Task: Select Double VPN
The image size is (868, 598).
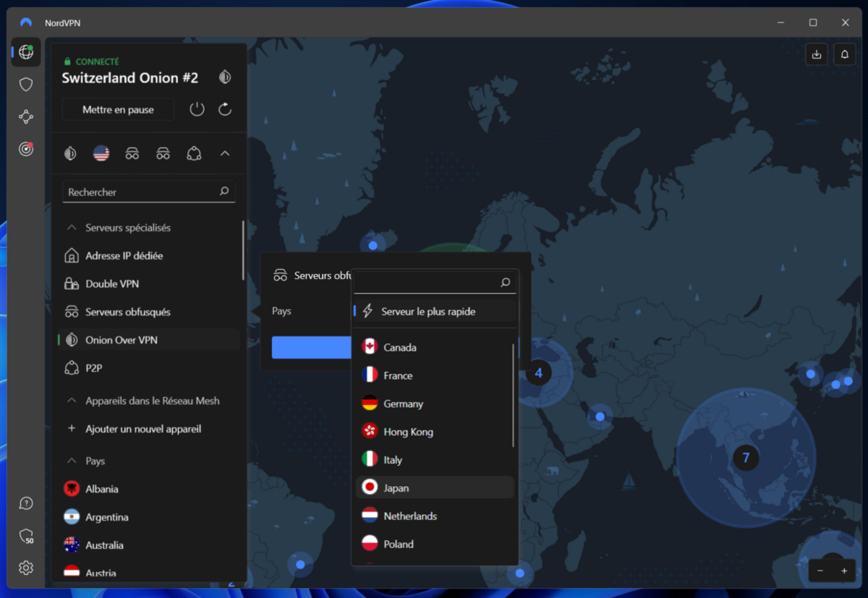Action: (149, 284)
